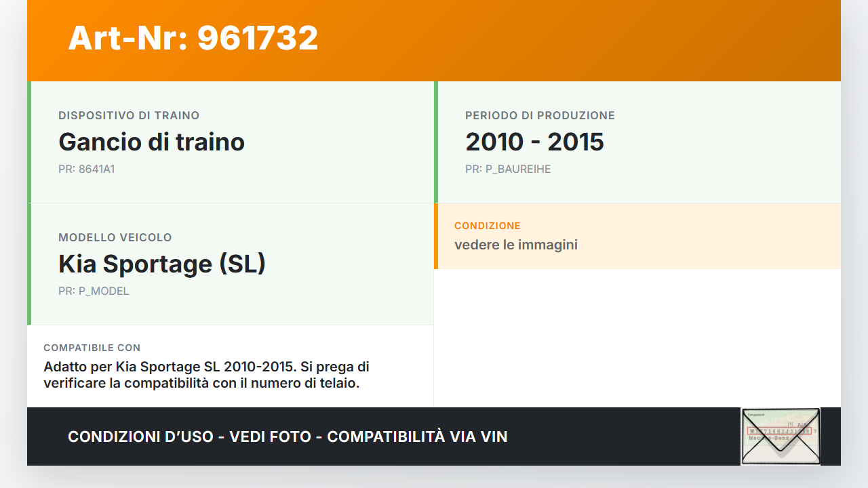Image resolution: width=868 pixels, height=488 pixels.
Task: Click the PR: P_MODEL code
Action: [x=94, y=291]
